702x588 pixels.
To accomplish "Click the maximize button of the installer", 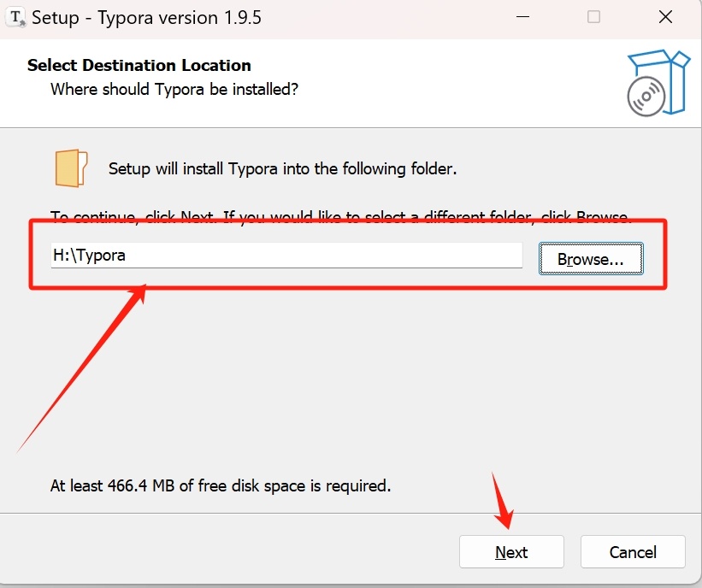I will (593, 16).
